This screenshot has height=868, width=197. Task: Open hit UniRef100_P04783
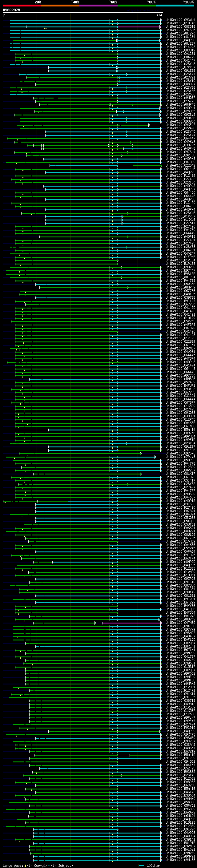point(180,281)
